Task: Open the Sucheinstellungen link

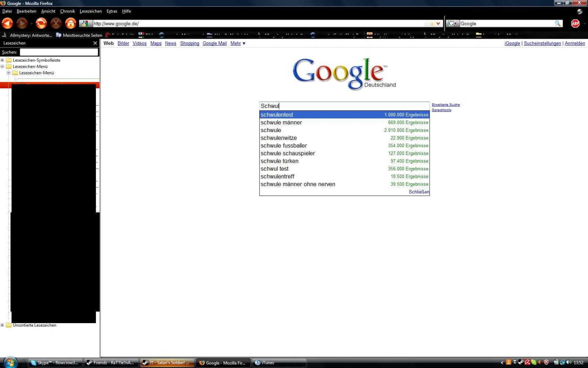Action: pos(542,43)
